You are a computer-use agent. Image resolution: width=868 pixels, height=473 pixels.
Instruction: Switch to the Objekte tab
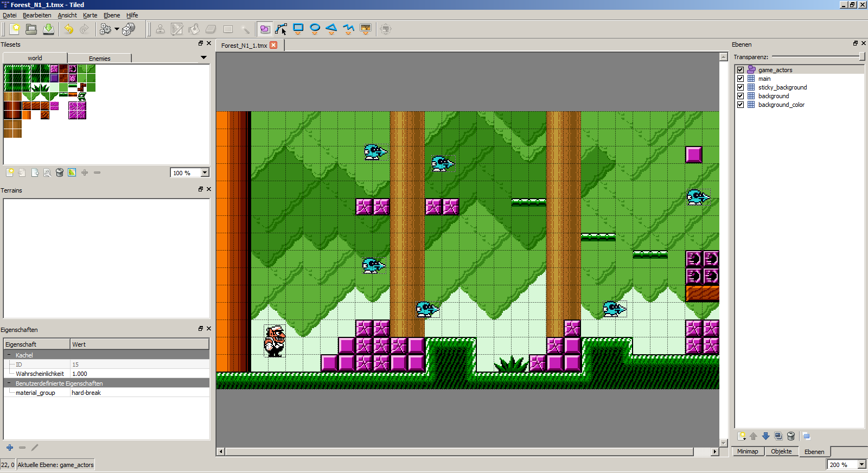[781, 451]
